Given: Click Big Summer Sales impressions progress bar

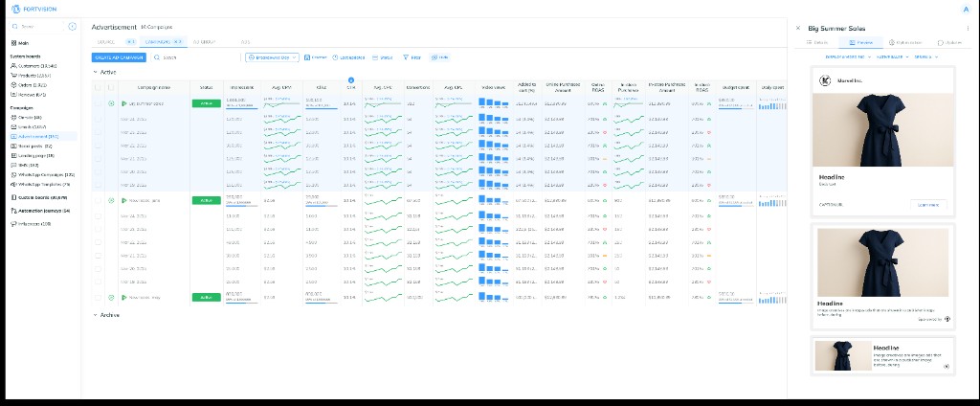Looking at the screenshot, I should (240, 108).
